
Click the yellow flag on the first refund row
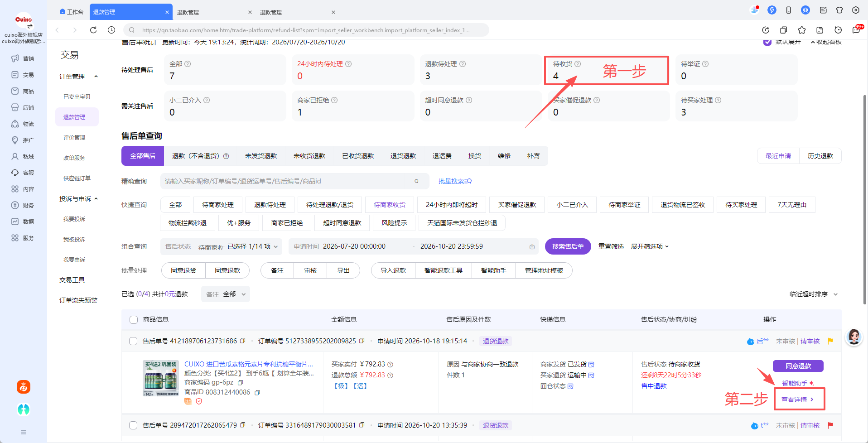[x=830, y=341]
